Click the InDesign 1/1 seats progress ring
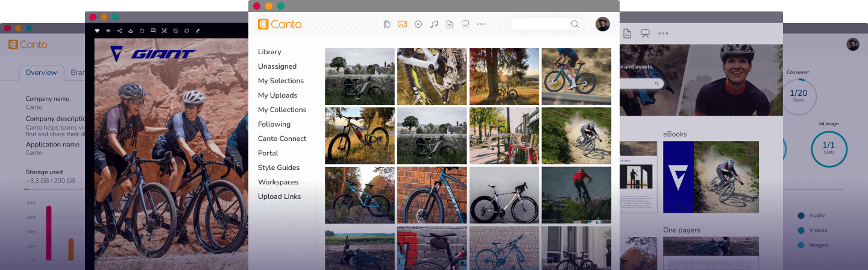Viewport: 868px width, 270px height. coord(829,148)
